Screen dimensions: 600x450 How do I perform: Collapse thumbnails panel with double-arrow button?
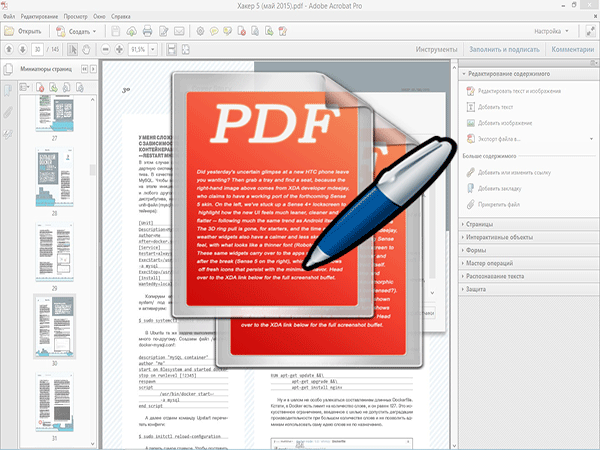(x=85, y=69)
